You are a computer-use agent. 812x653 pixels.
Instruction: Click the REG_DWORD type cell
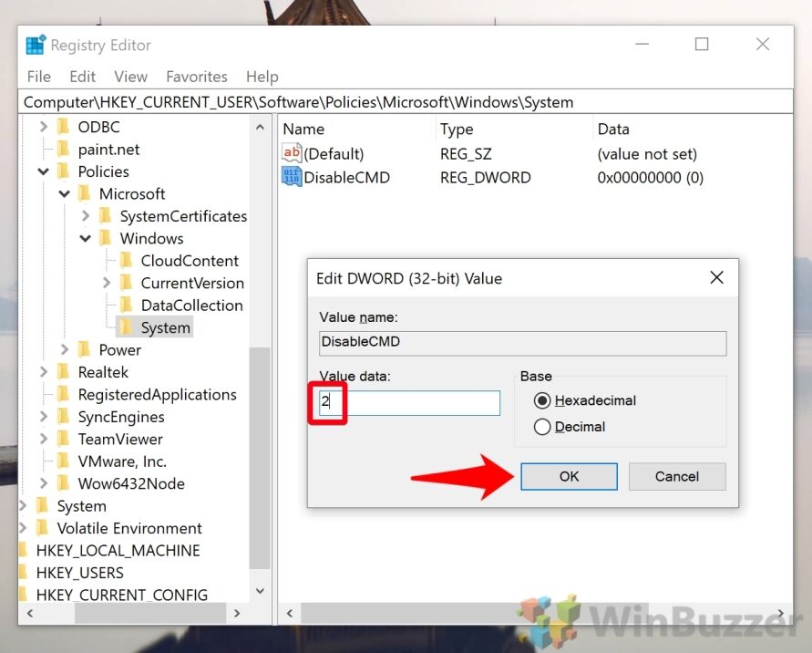(485, 177)
